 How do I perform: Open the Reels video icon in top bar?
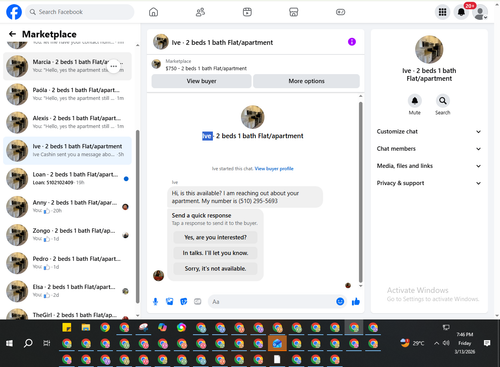tap(247, 12)
